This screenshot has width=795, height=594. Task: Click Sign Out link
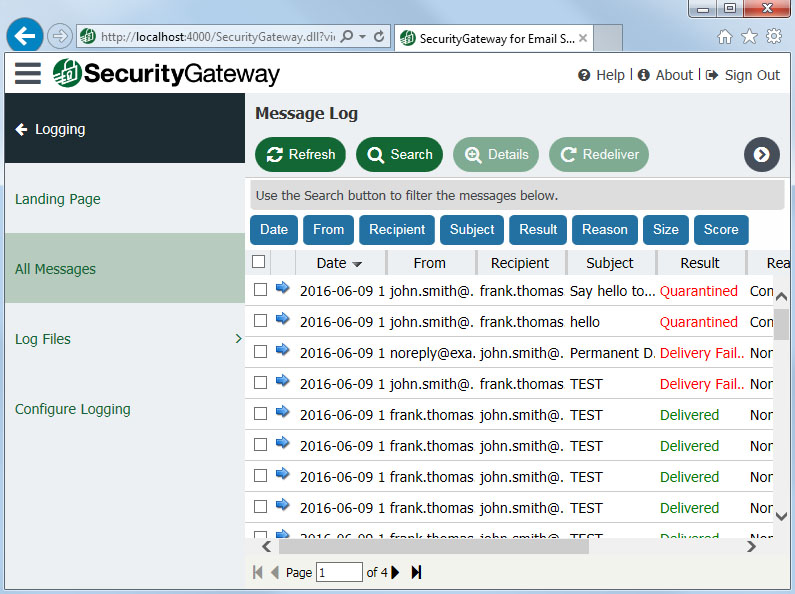pos(743,75)
